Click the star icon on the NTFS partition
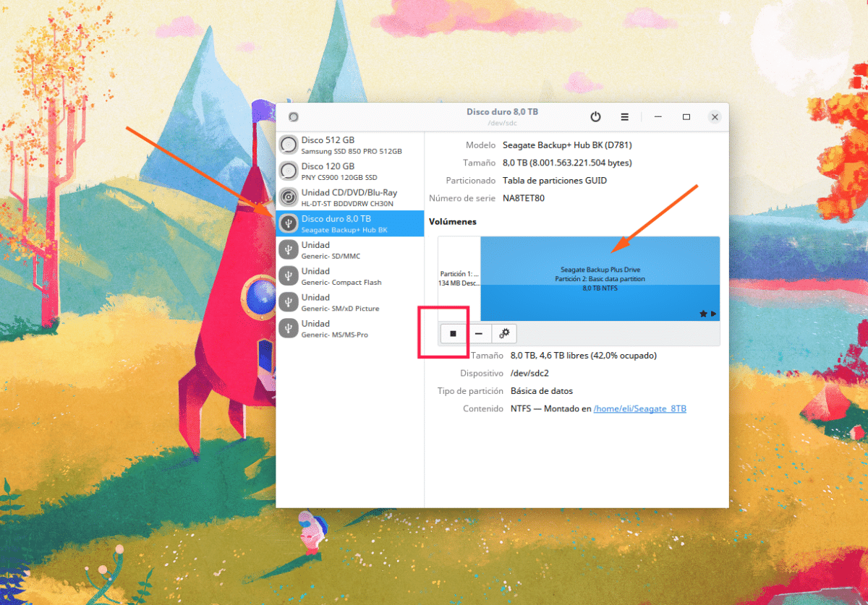 tap(703, 314)
